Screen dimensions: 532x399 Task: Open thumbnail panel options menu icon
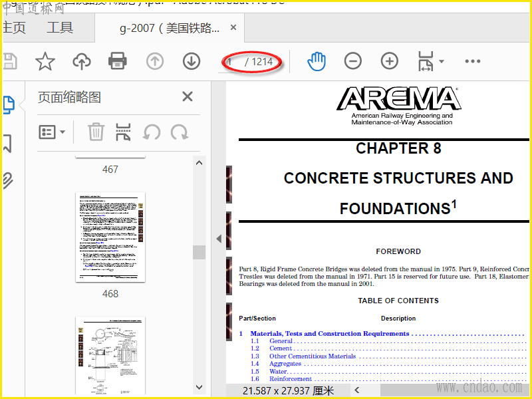pos(52,132)
